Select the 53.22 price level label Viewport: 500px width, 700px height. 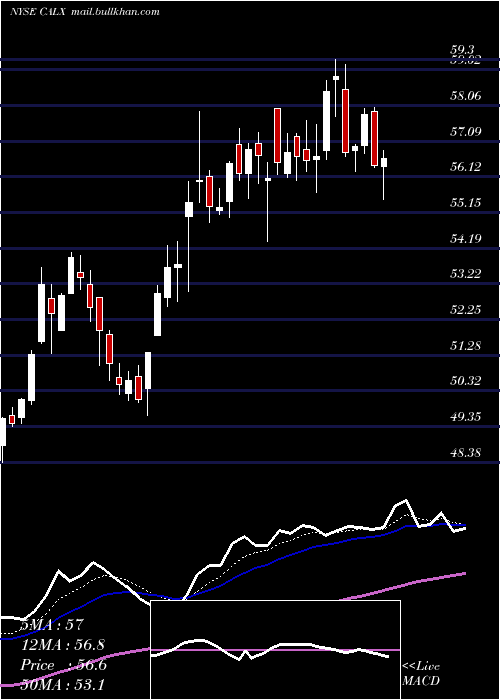click(466, 274)
